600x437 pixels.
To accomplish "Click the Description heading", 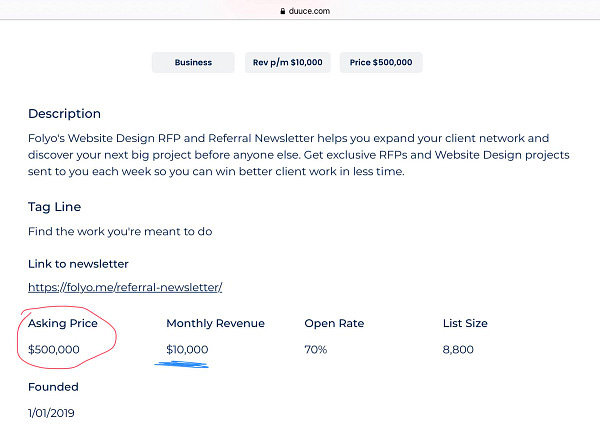I will 64,114.
